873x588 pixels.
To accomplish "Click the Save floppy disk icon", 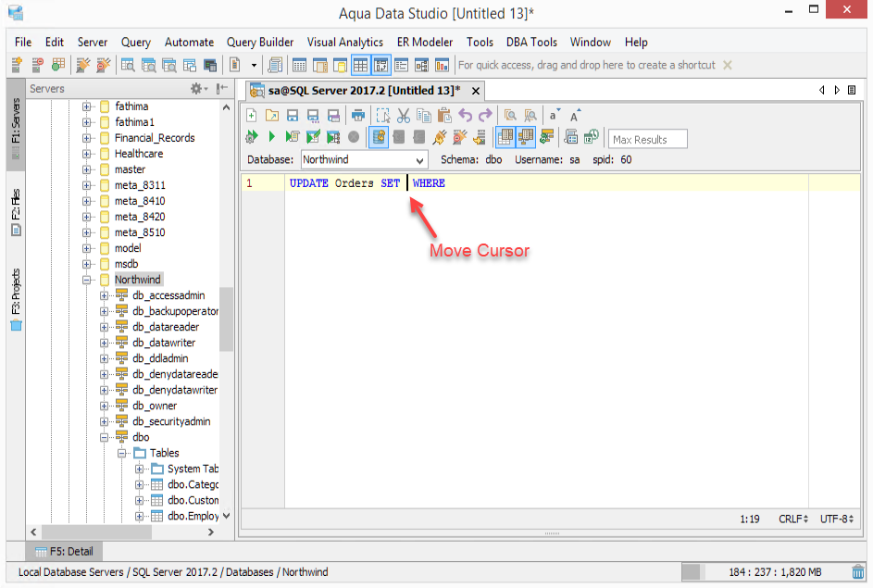I will (293, 115).
